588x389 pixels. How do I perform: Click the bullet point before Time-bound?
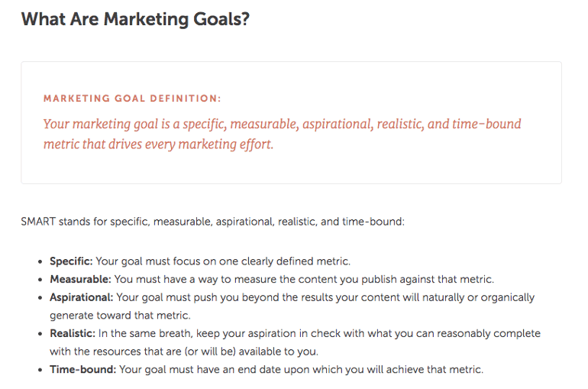tap(40, 370)
